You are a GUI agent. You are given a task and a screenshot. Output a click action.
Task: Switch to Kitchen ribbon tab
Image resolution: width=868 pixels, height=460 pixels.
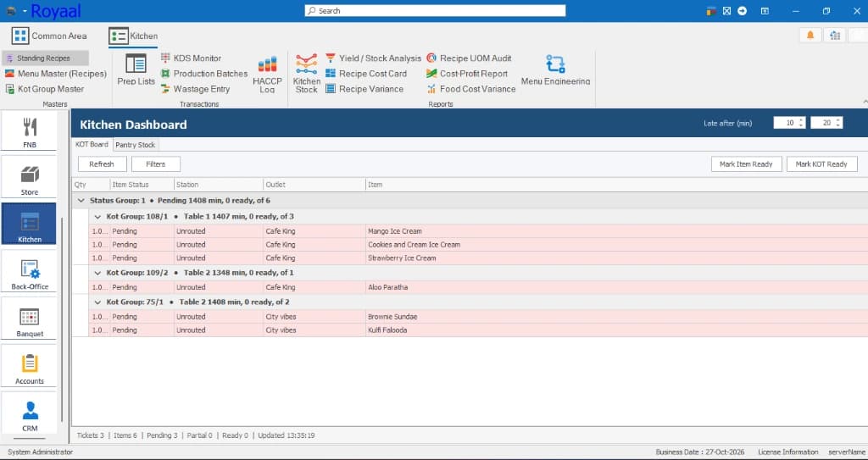click(x=133, y=36)
